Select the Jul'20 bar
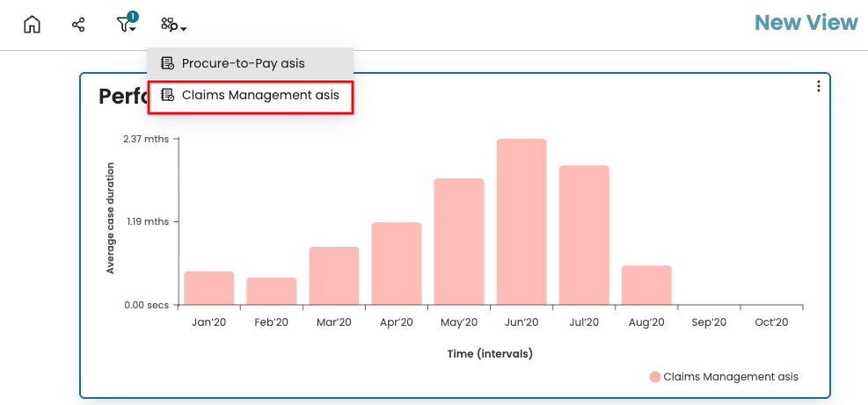This screenshot has height=405, width=868. point(583,235)
